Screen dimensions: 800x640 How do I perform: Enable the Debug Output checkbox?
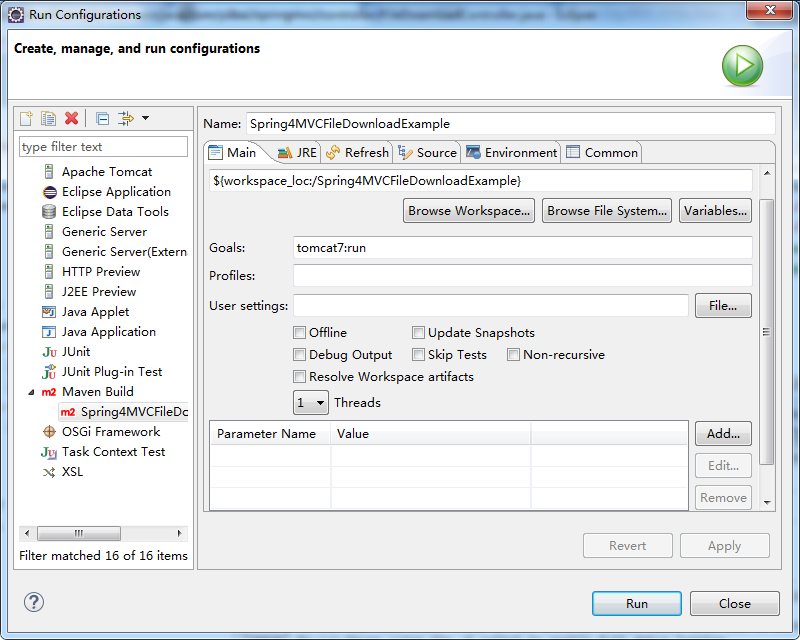[x=299, y=355]
